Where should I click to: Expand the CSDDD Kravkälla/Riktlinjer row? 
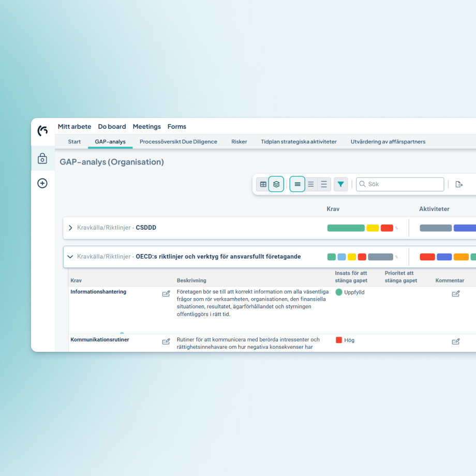coord(70,228)
